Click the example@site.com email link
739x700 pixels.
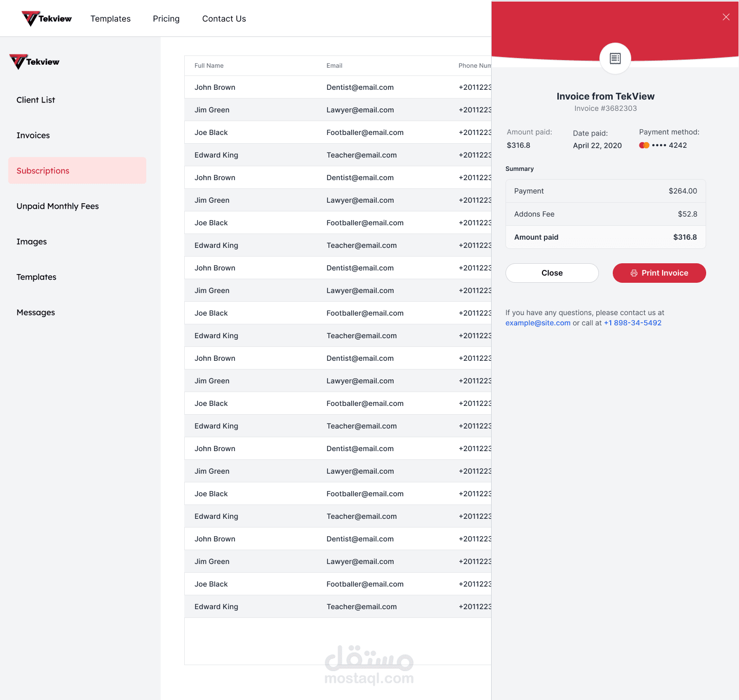coord(538,323)
